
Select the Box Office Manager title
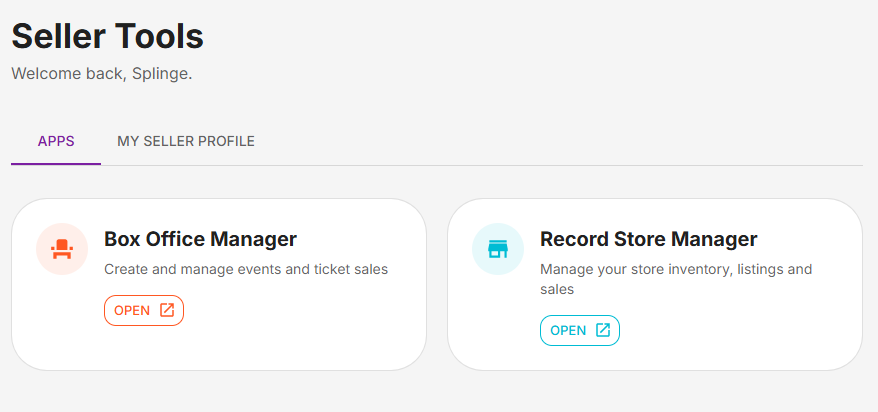coord(200,239)
